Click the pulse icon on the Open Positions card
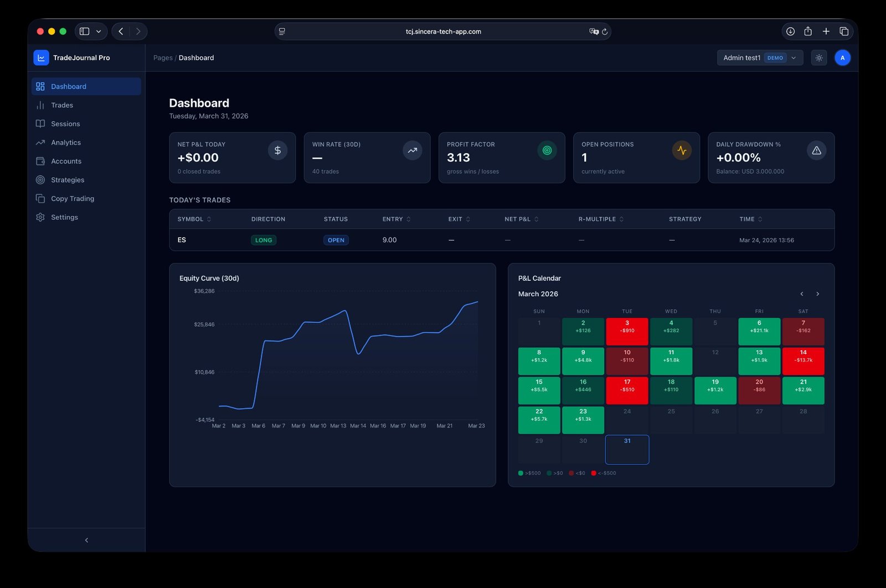The height and width of the screenshot is (588, 886). (682, 150)
